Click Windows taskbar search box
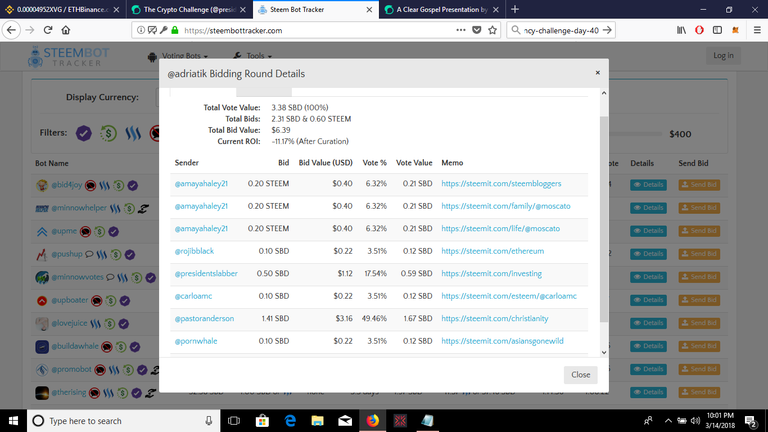 [x=123, y=421]
